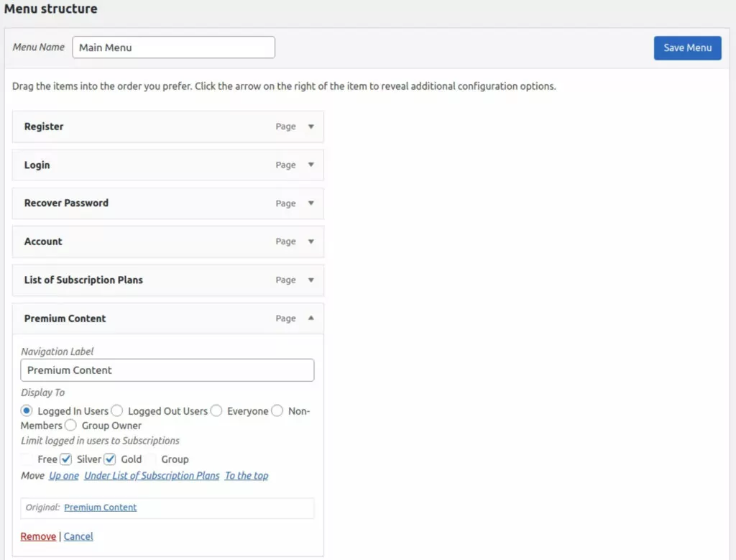Check the Group subscription checkbox
Viewport: 736px width, 560px height.
[x=151, y=459]
